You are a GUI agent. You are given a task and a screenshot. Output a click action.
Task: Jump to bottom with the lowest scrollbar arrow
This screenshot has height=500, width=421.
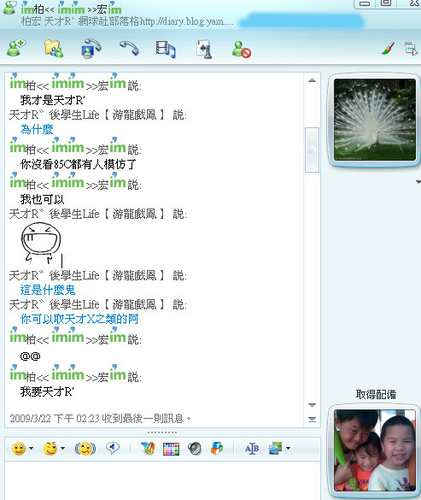tap(312, 419)
